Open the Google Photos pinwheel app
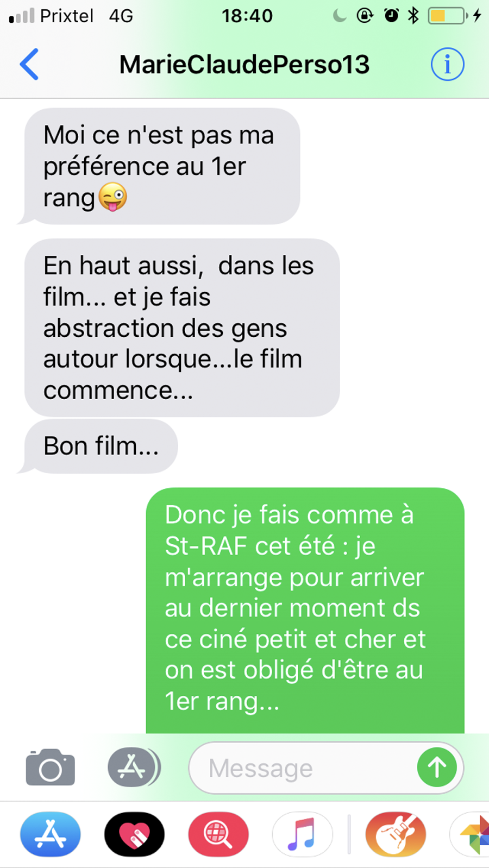Image resolution: width=489 pixels, height=868 pixels. [471, 834]
